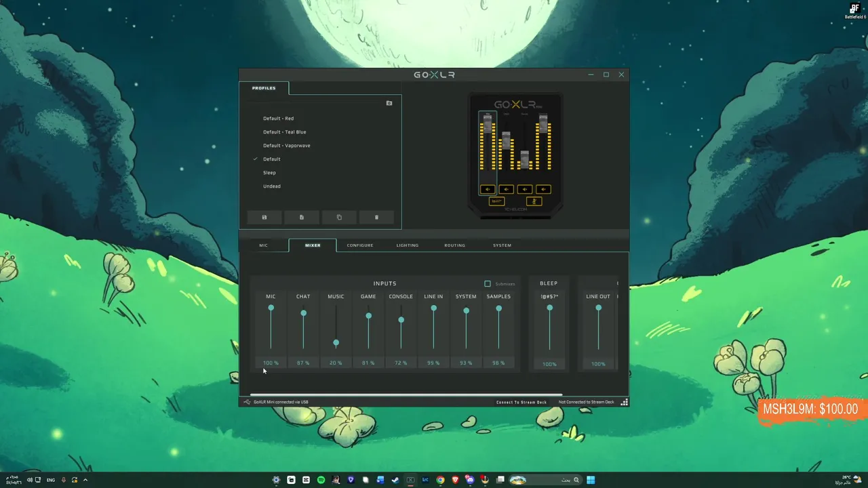Click the cough mute button on device
Viewport: 868px width, 488px height.
(x=534, y=201)
